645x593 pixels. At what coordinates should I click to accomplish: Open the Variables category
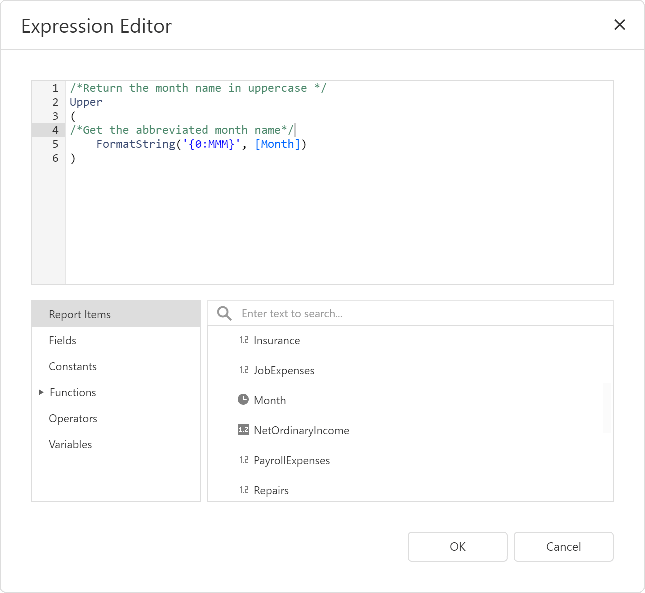(70, 444)
